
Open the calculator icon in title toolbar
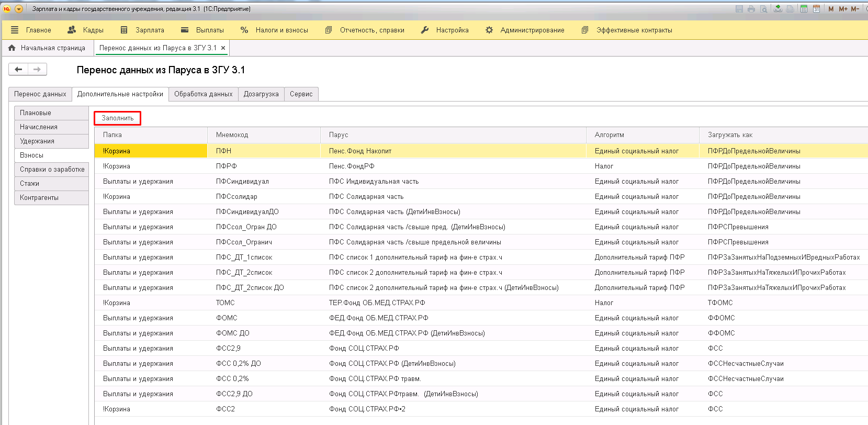click(804, 9)
